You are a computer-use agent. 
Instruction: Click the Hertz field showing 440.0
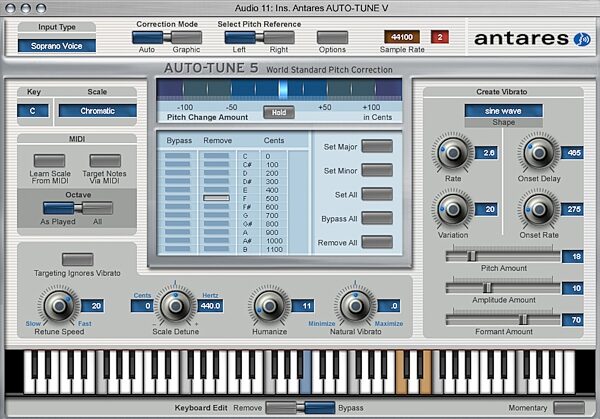(x=210, y=306)
